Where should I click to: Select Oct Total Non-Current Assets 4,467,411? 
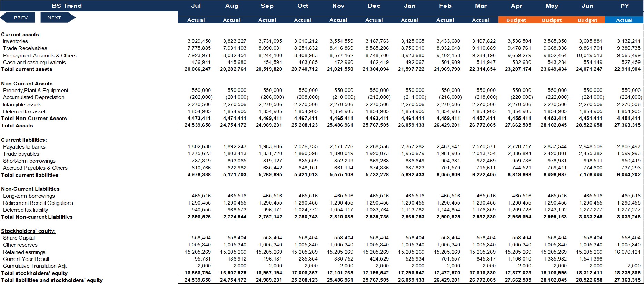306,118
